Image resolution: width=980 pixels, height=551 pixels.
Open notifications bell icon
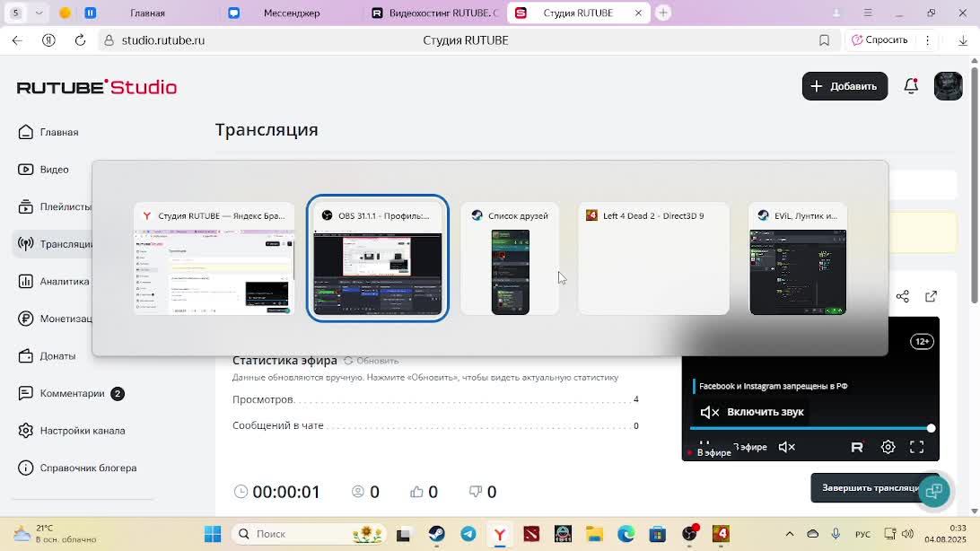coord(911,86)
